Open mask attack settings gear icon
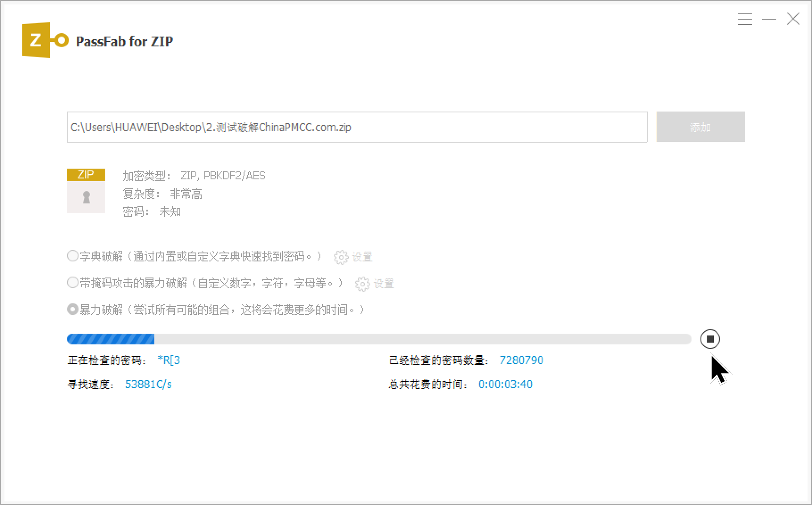The image size is (812, 505). 362,284
